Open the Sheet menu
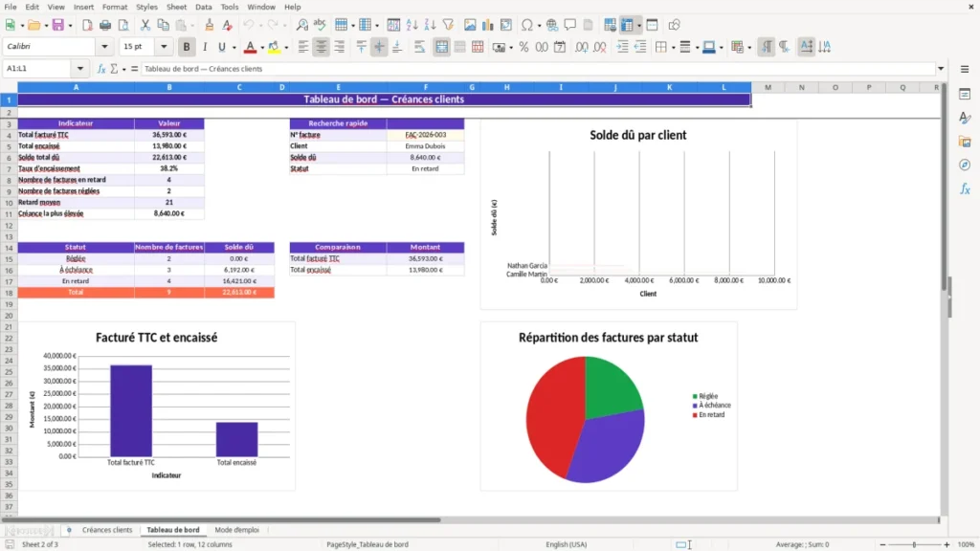This screenshot has width=980, height=551. coord(176,7)
